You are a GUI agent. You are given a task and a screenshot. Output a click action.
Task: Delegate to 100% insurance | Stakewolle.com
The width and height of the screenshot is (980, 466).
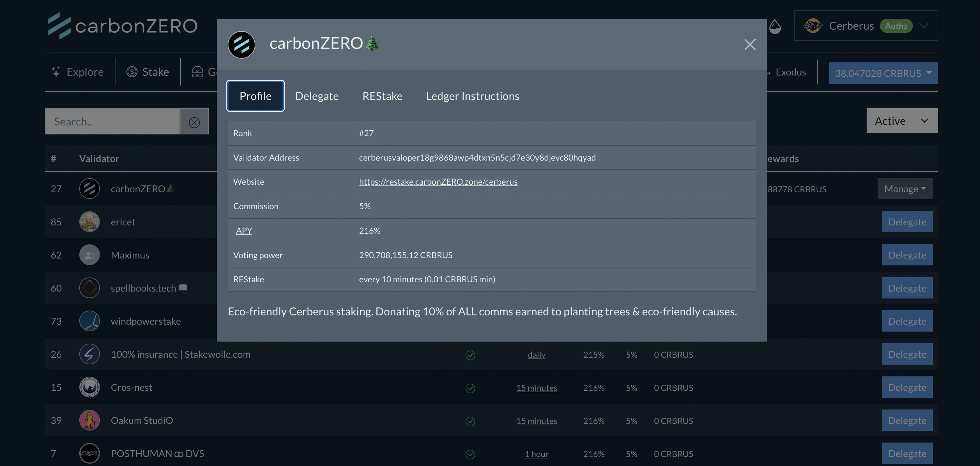pyautogui.click(x=907, y=354)
